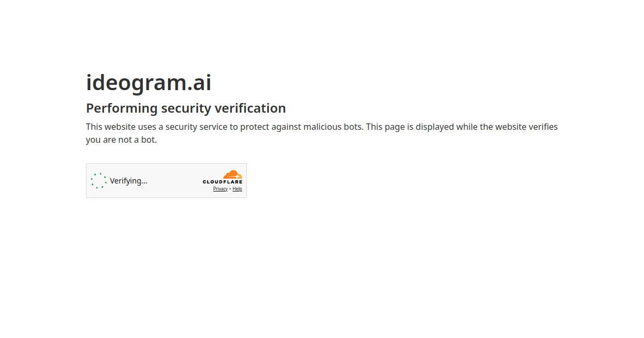The width and height of the screenshot is (644, 338).
Task: Click the words "website verifies" ending the first line
Action: (526, 127)
